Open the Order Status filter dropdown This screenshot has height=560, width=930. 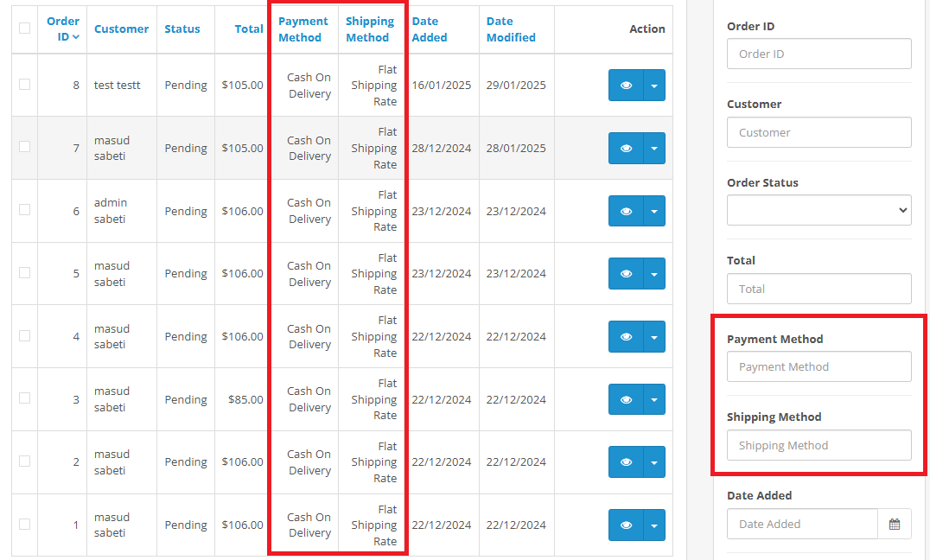(819, 210)
